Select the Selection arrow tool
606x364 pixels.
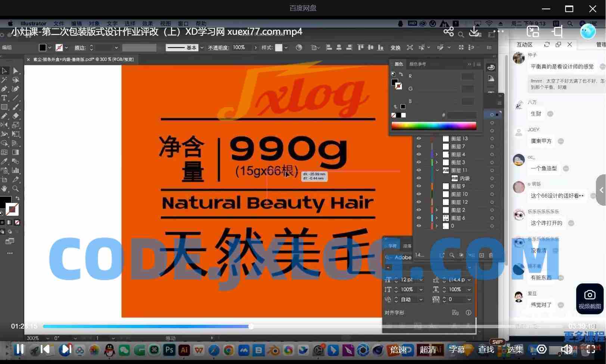pos(4,71)
